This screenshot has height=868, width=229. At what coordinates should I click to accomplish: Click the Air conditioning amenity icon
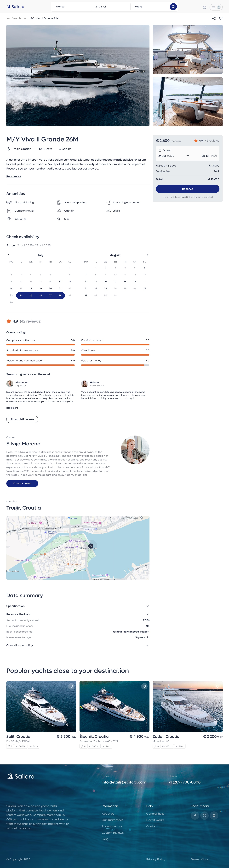click(9, 203)
